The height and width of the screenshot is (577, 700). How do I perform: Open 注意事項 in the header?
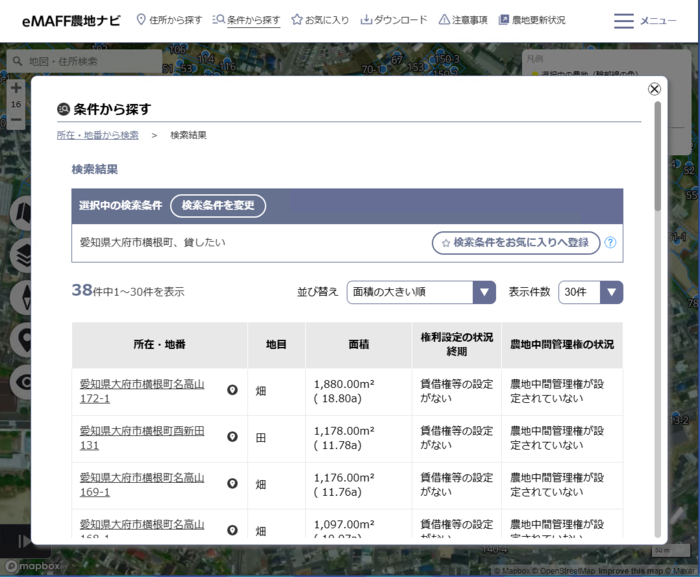pos(463,20)
